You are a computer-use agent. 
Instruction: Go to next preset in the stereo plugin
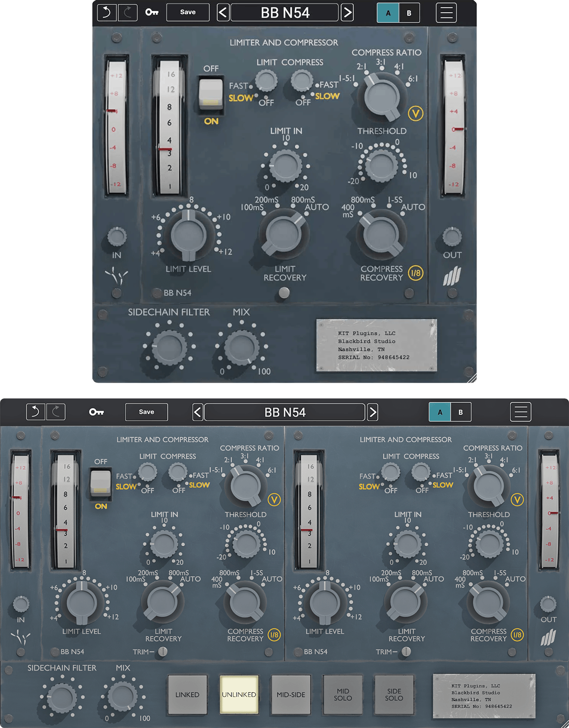(x=373, y=412)
